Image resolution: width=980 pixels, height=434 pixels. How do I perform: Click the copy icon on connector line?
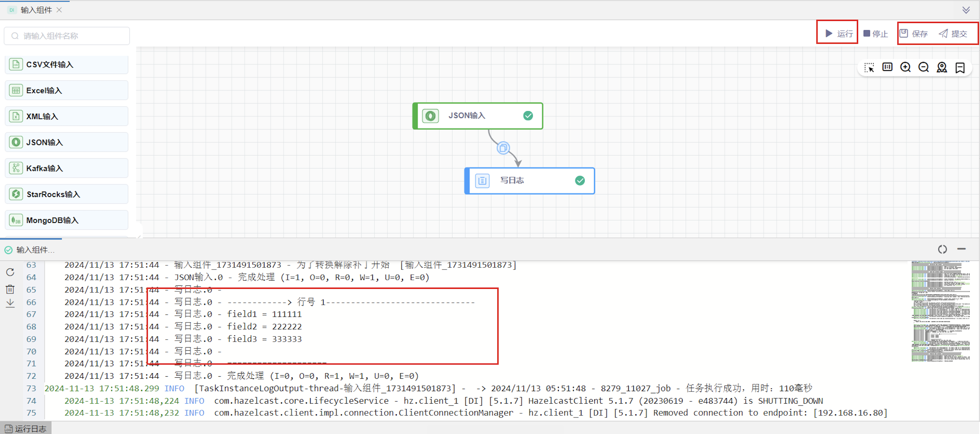coord(503,148)
